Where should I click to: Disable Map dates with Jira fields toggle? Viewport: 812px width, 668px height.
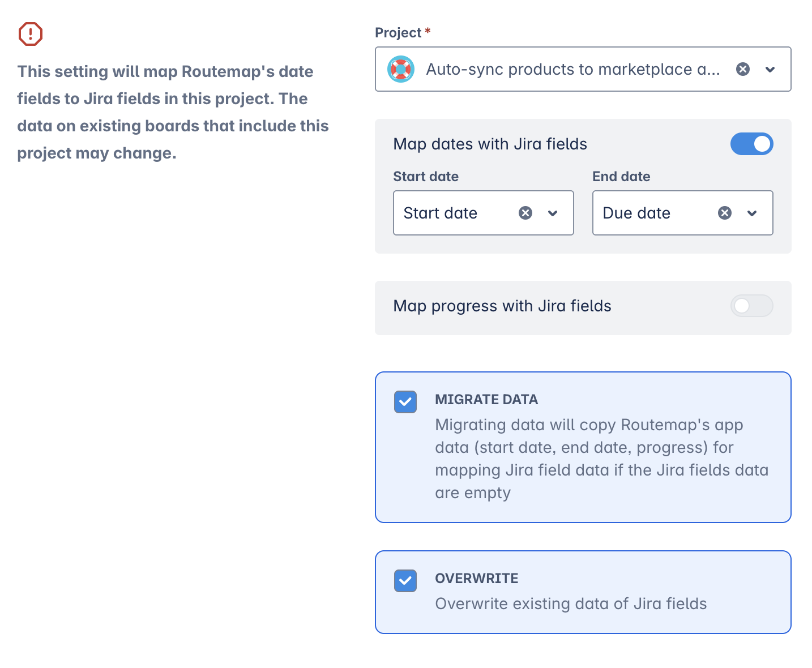[x=751, y=144]
